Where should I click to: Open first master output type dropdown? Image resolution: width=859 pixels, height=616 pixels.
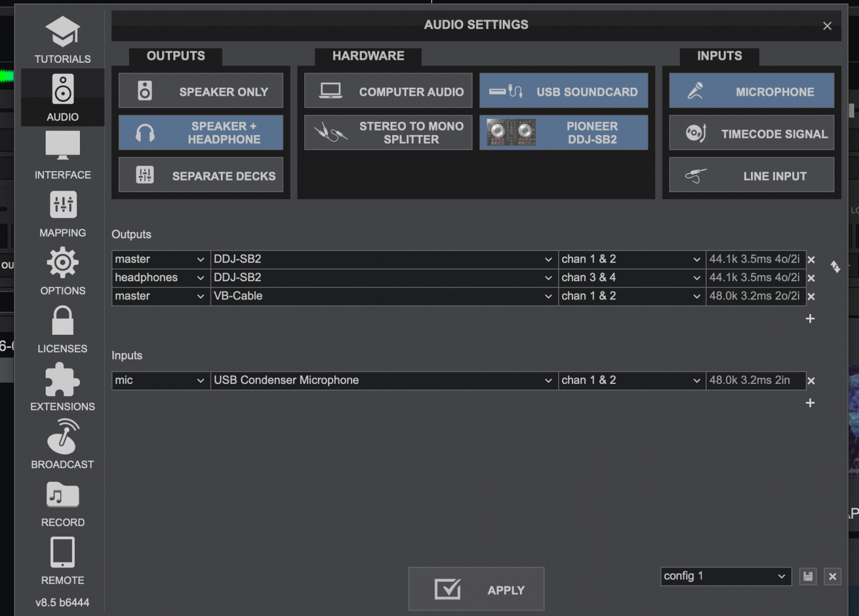click(161, 260)
